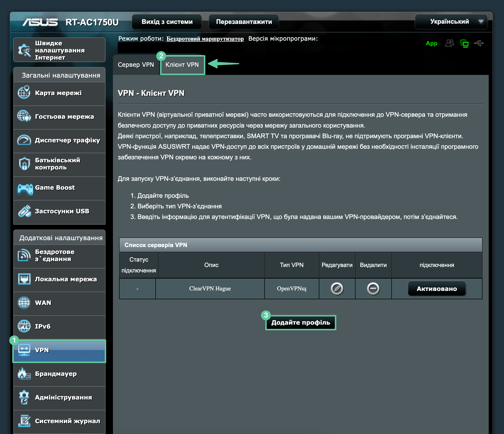Image resolution: width=504 pixels, height=434 pixels.
Task: Open the Network Map globe icon
Action: 24,93
